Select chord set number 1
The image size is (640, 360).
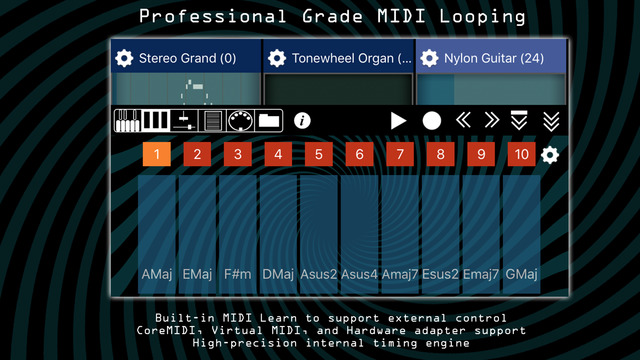(157, 154)
